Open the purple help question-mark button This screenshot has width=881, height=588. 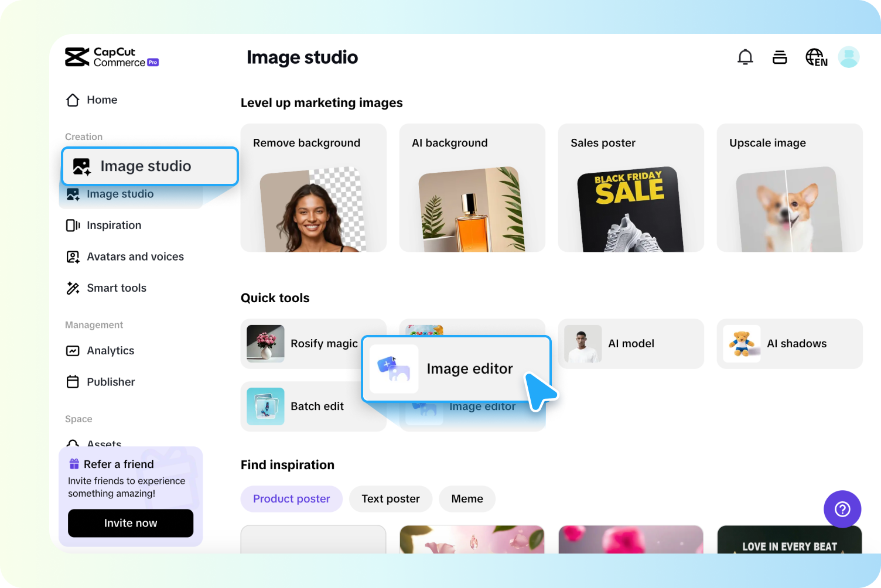(x=842, y=509)
